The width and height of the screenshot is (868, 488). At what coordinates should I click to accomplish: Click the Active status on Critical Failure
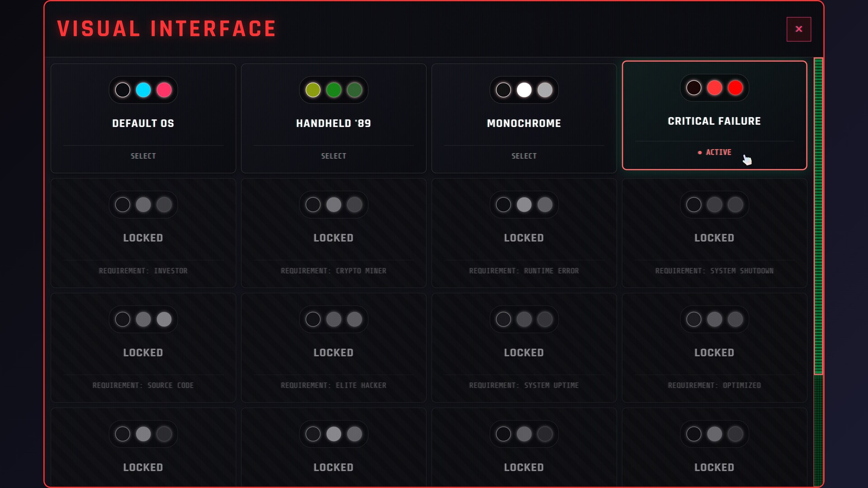click(x=714, y=152)
